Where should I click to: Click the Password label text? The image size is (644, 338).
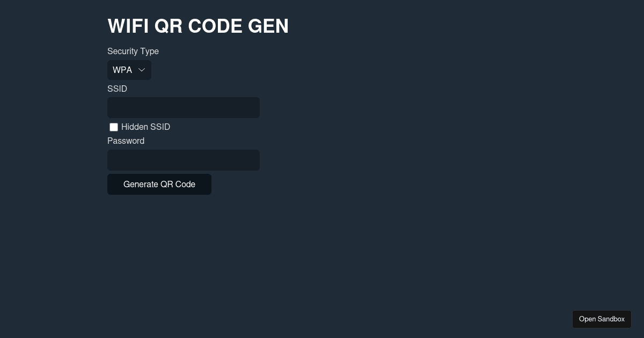126,141
